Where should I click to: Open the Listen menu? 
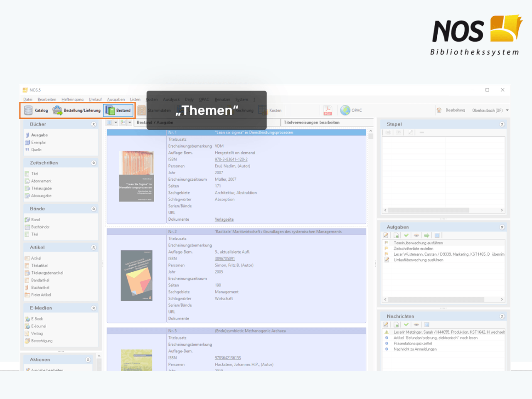click(135, 99)
